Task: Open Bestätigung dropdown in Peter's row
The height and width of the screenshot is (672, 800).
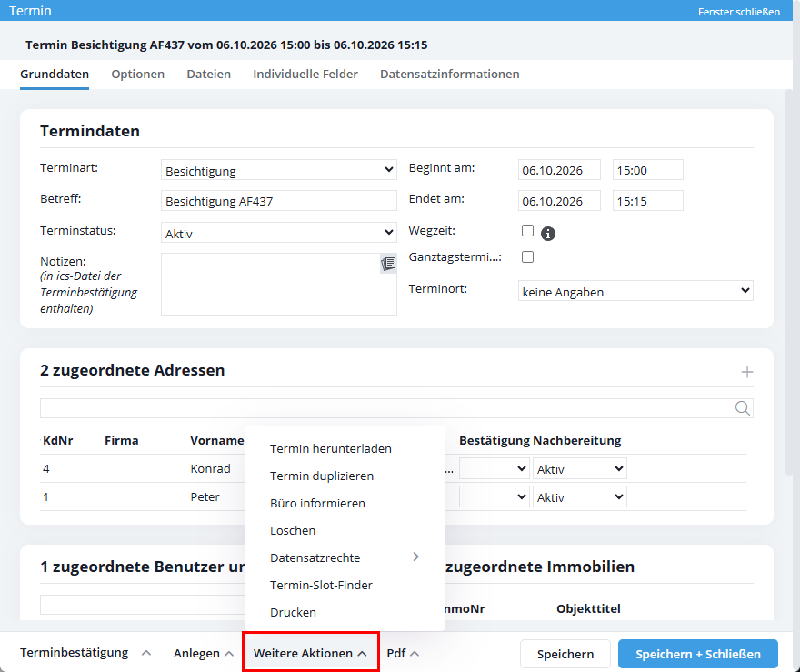Action: (x=494, y=497)
